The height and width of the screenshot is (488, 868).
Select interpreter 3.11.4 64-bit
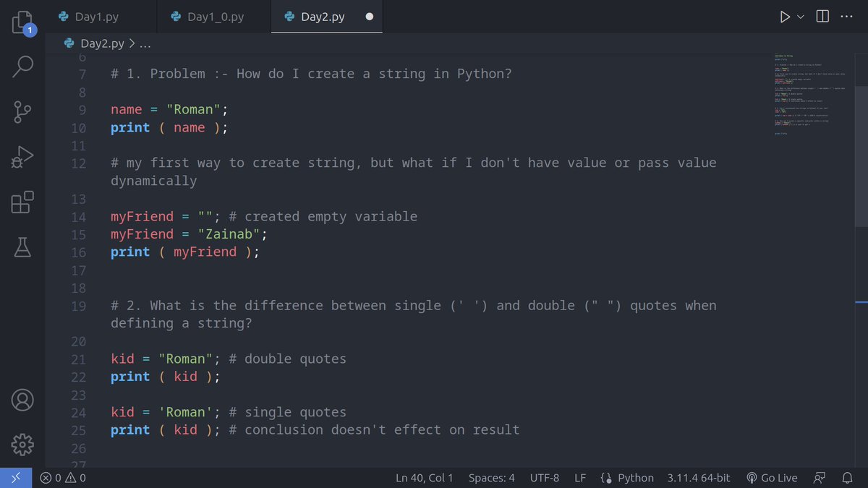pos(699,478)
